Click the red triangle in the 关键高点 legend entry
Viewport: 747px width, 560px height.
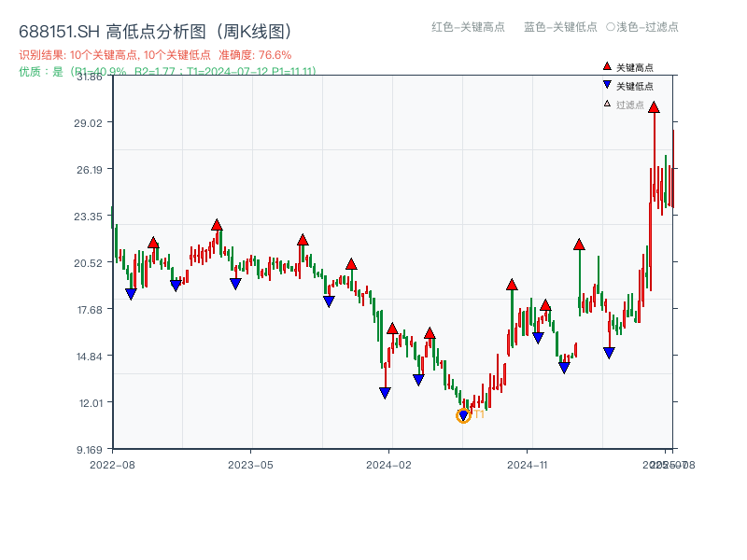tap(607, 66)
